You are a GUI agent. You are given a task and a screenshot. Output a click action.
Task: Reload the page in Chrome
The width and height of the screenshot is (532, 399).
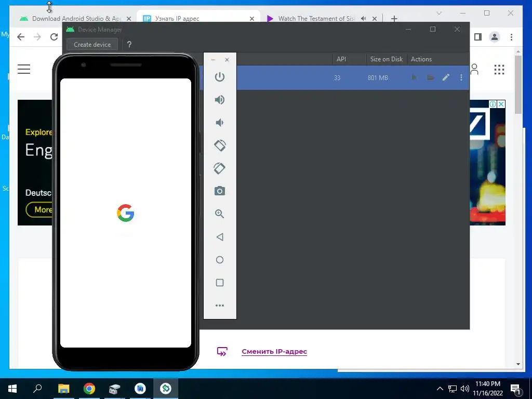pyautogui.click(x=54, y=37)
